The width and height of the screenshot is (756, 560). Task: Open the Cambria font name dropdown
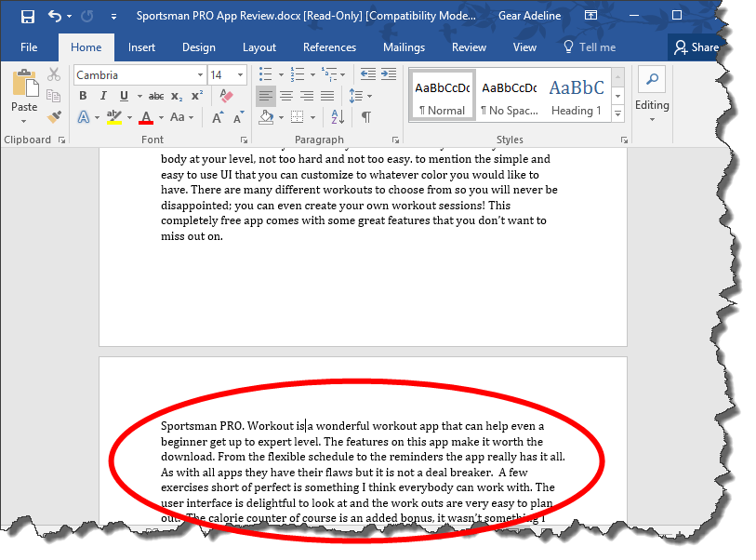click(200, 75)
